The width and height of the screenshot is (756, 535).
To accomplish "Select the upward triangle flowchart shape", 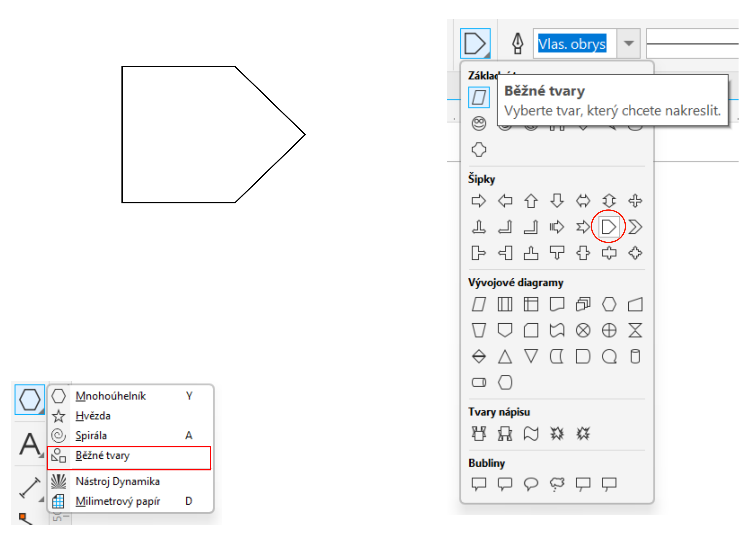I will coord(505,356).
